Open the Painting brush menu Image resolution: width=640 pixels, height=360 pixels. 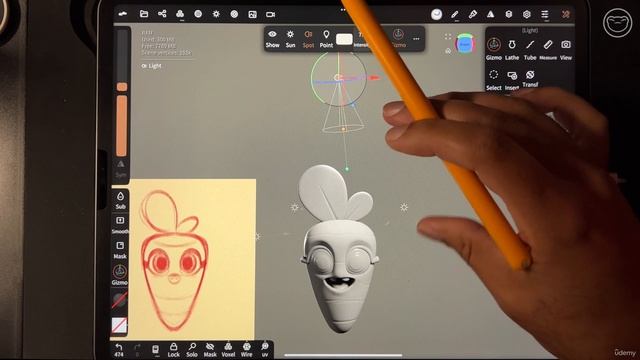472,14
